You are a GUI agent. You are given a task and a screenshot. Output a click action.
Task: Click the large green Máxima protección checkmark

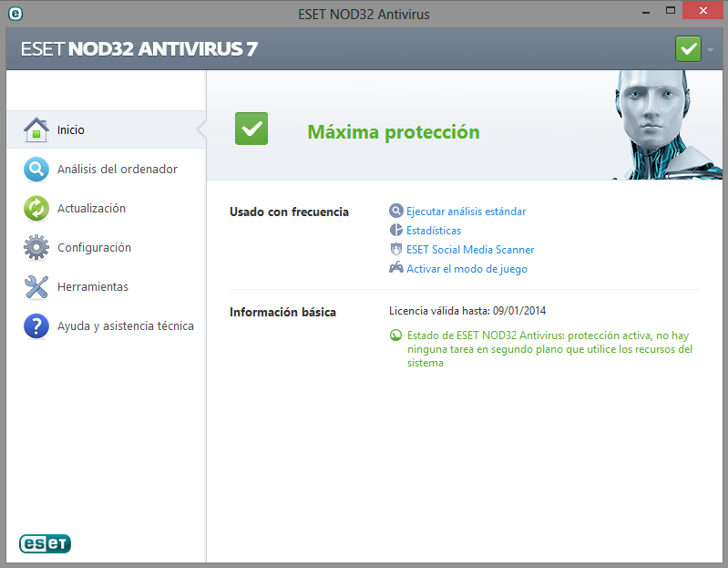251,129
